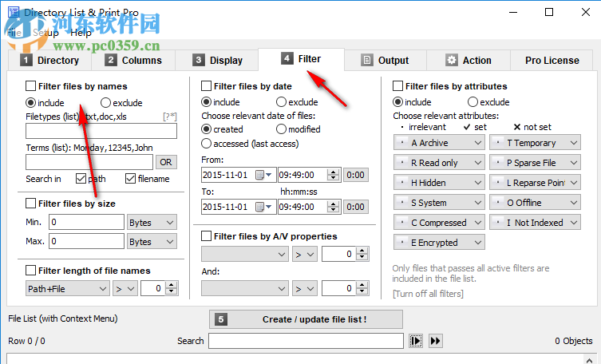
Task: Click the Max. size input field
Action: (87, 241)
